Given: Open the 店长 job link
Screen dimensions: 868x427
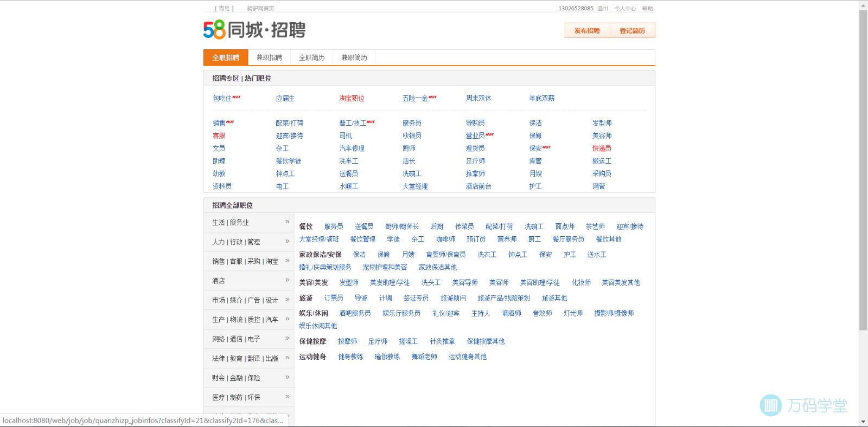Looking at the screenshot, I should 409,161.
